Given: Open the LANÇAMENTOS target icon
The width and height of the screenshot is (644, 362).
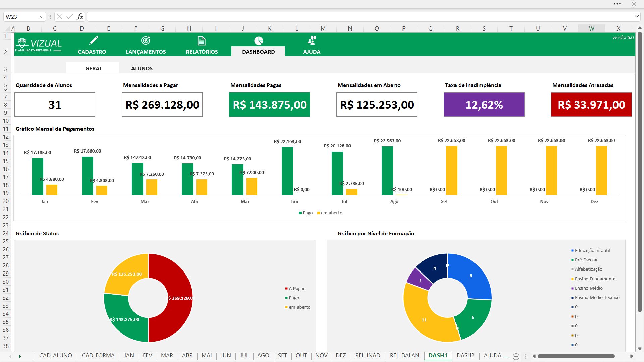Looking at the screenshot, I should coord(146,41).
